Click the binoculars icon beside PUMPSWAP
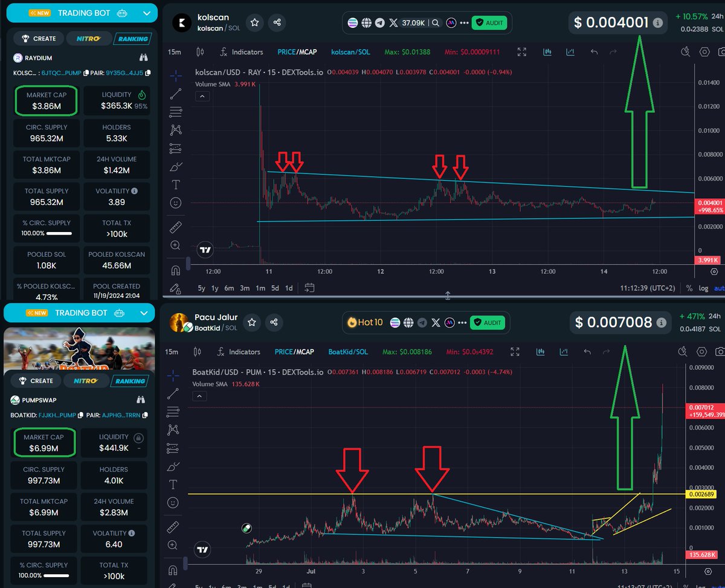 (141, 399)
